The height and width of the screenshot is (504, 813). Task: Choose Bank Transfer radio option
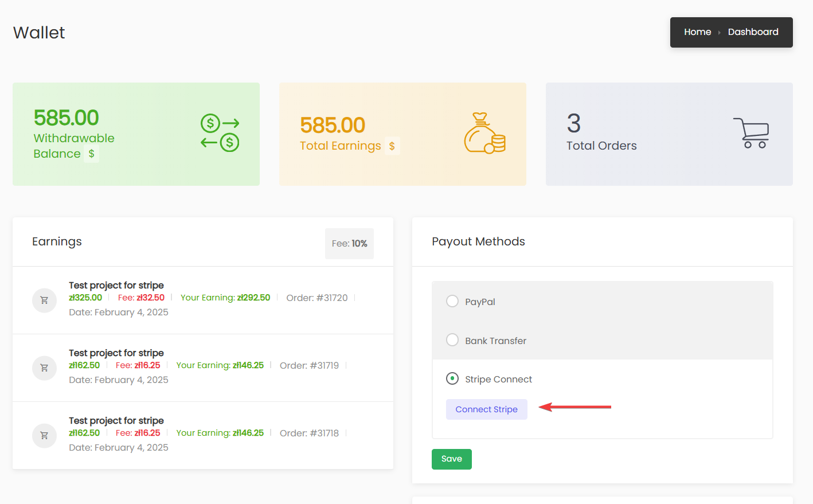click(x=452, y=340)
